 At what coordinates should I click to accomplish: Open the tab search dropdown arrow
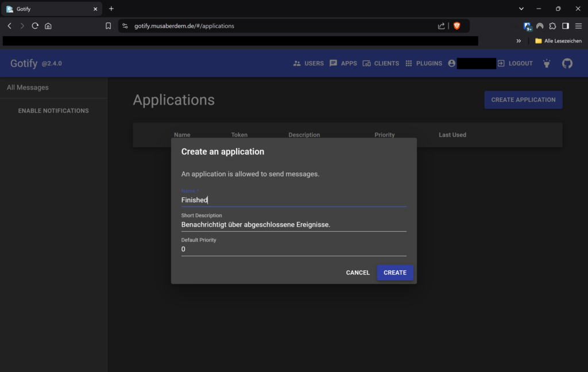521,9
